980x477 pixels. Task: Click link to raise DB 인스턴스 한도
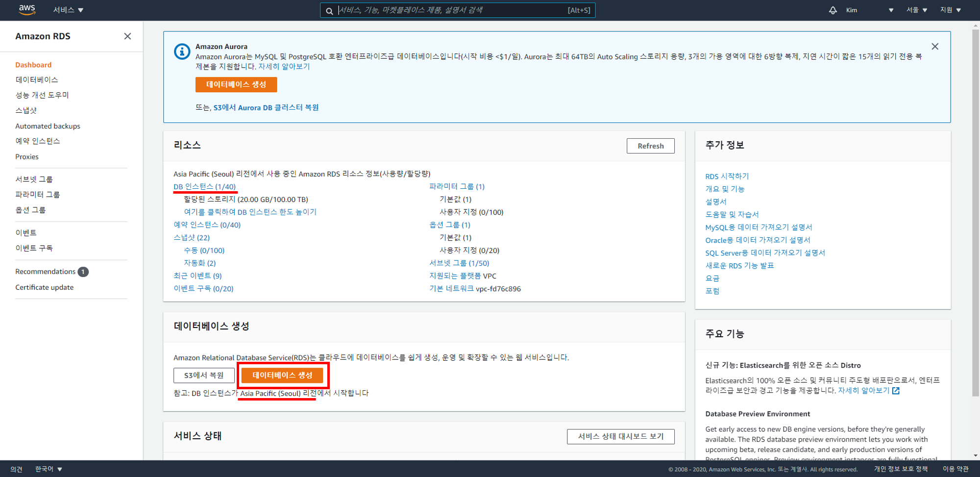[x=250, y=212]
